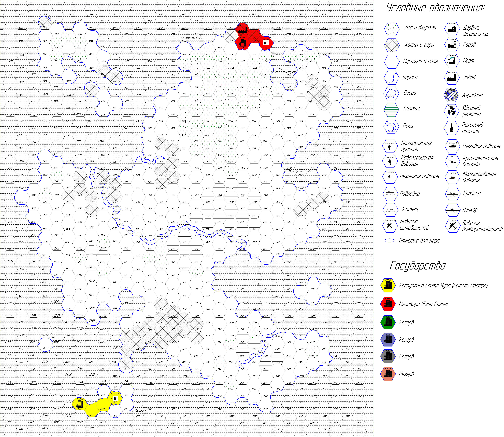Click the Отметка для моря legend text
Viewport: 504px width, 437px height.
coord(419,241)
